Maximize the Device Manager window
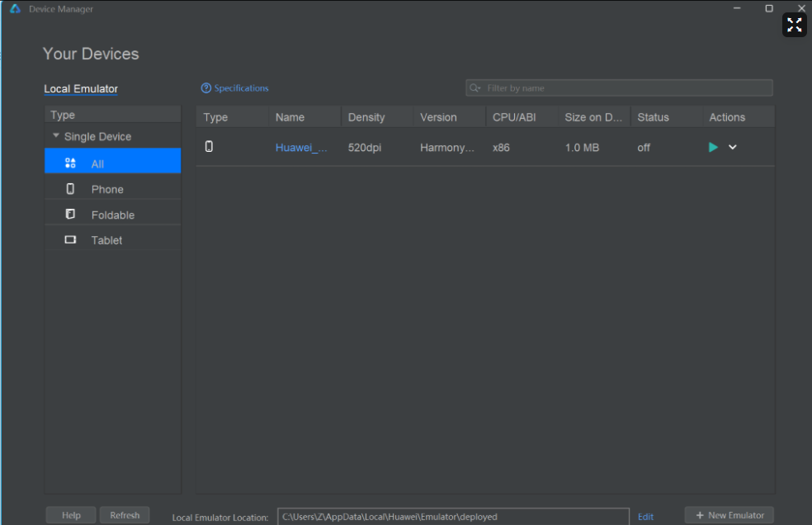 click(769, 8)
